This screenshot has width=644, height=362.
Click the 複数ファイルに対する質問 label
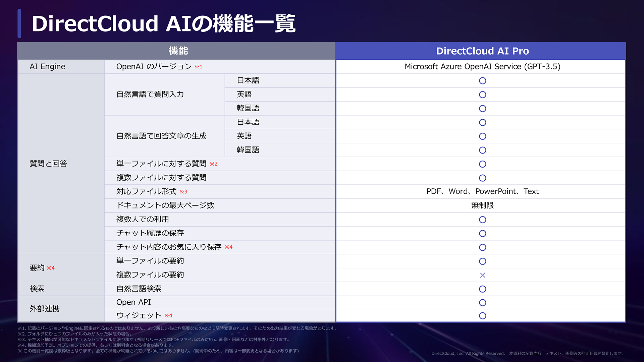point(161,178)
